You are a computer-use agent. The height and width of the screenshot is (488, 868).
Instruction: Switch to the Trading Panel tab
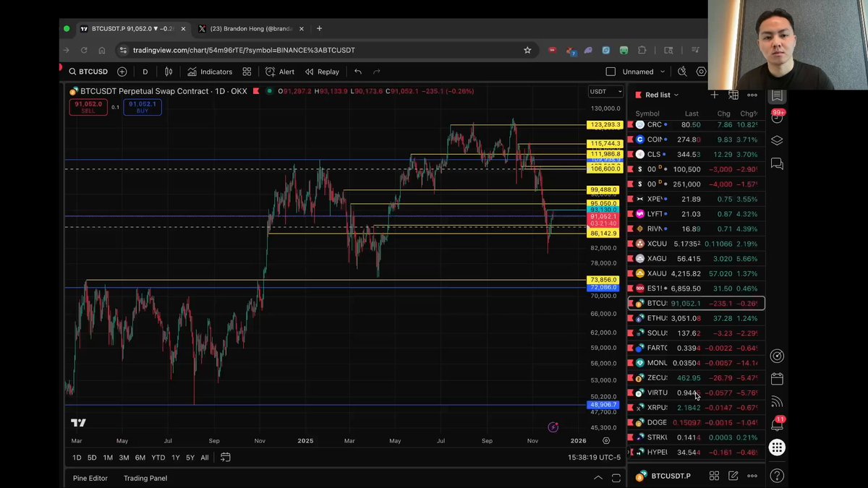[145, 478]
